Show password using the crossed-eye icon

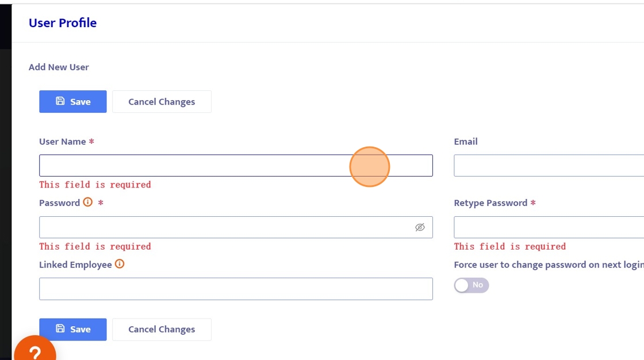[420, 227]
